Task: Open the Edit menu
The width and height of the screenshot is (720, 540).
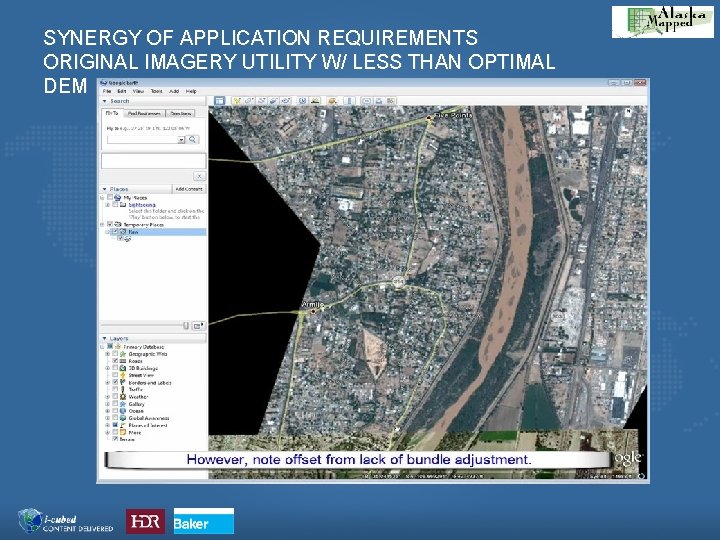Action: coord(122,91)
